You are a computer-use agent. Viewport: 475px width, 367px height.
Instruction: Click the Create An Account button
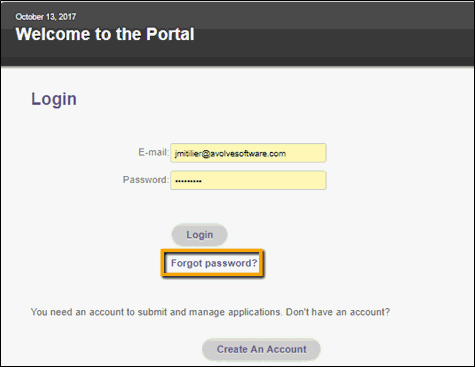point(261,349)
